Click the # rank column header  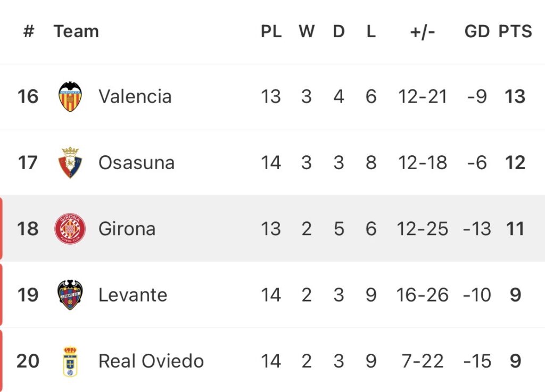pyautogui.click(x=29, y=31)
